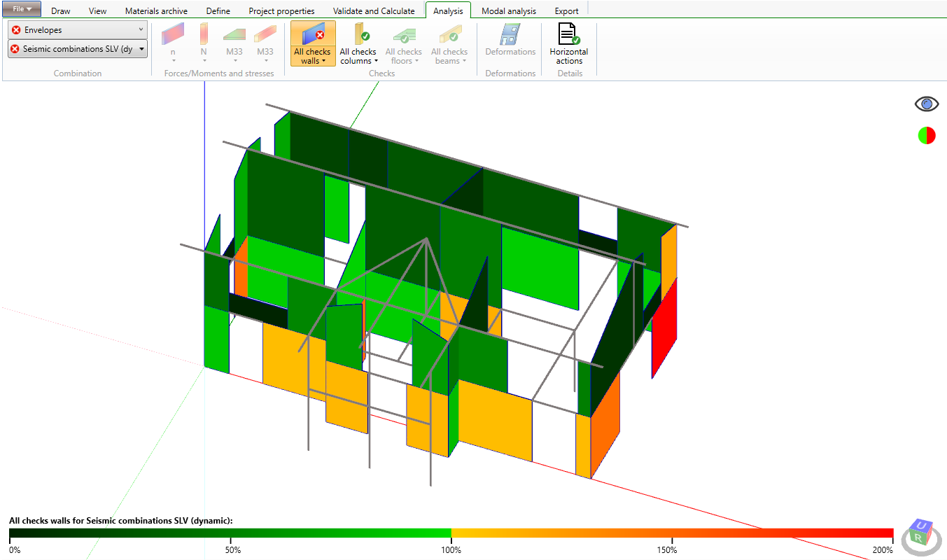This screenshot has height=560, width=947.
Task: Open the Materials archive tab
Action: pyautogui.click(x=157, y=11)
